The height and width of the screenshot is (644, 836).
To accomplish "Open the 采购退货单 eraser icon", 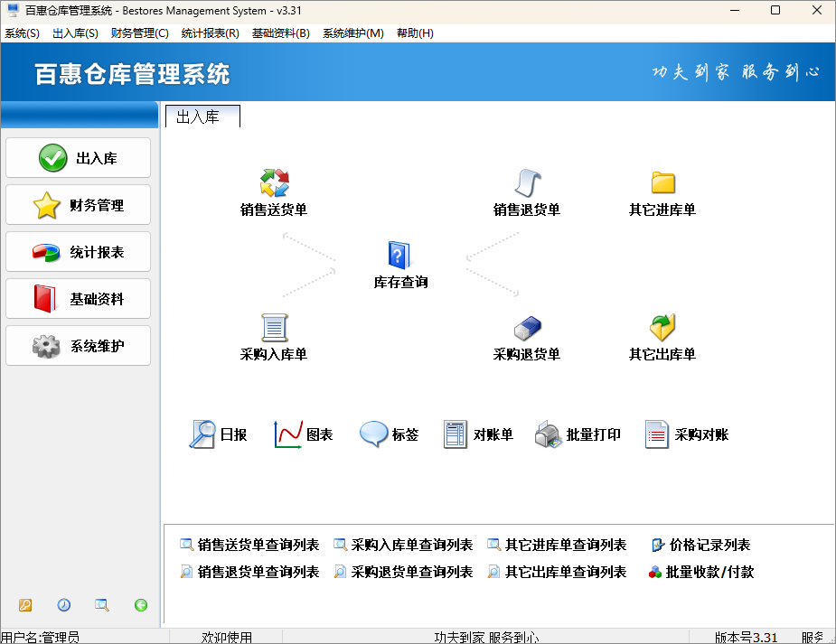I will click(527, 328).
